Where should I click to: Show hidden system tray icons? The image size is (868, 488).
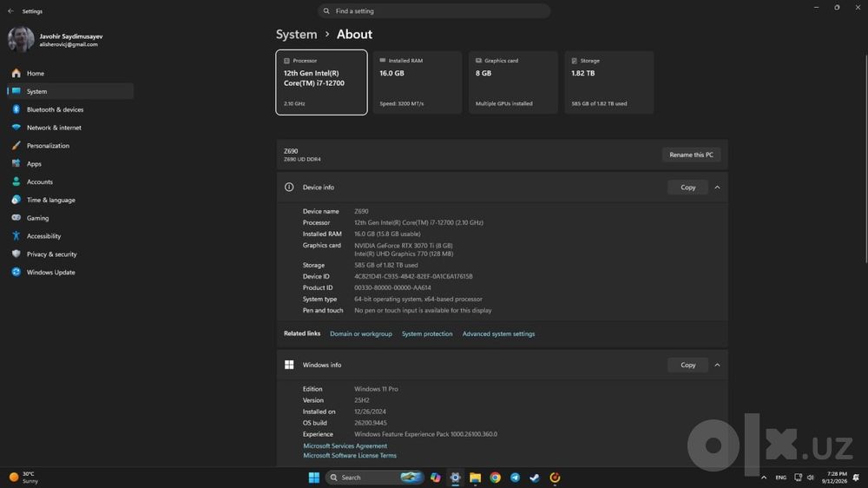point(764,478)
